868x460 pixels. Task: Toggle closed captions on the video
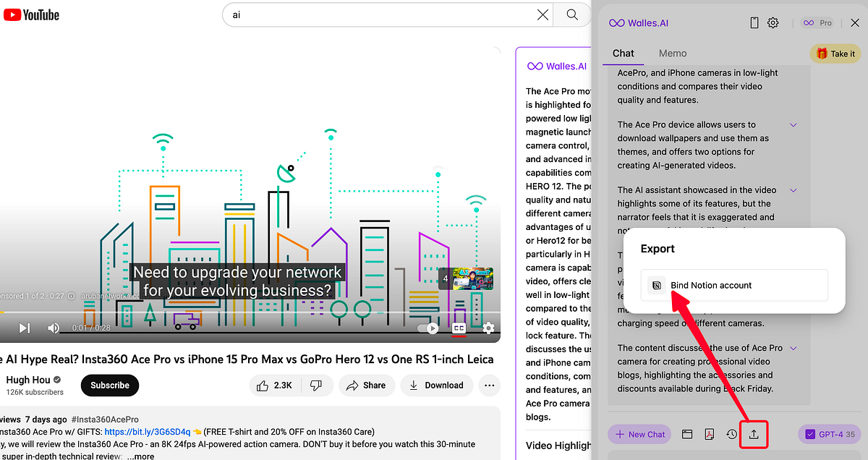point(459,328)
